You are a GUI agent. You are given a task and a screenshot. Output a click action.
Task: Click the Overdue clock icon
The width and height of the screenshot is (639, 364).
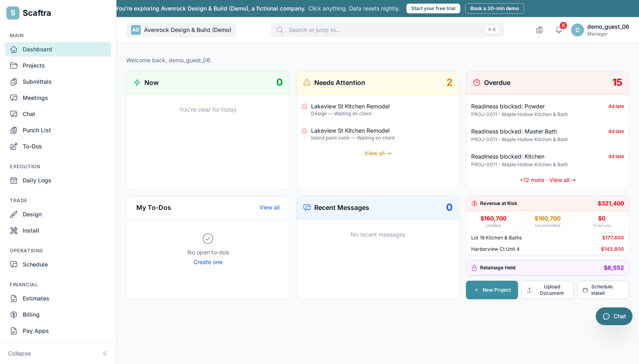coord(477,83)
